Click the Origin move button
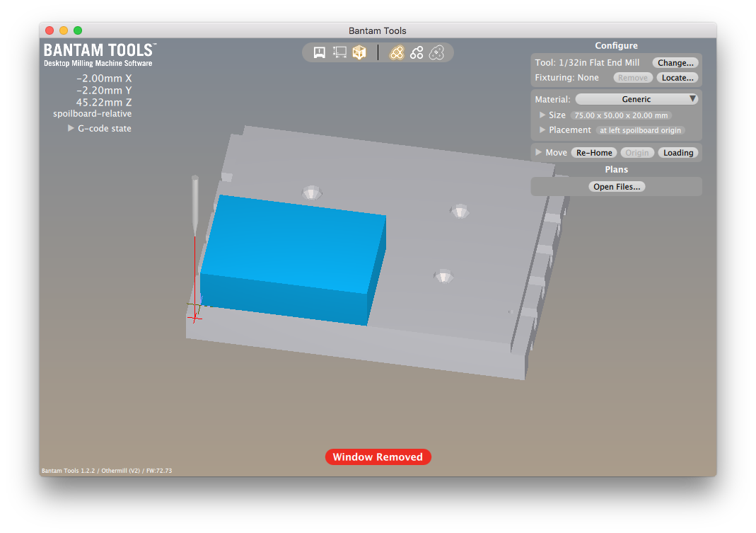The width and height of the screenshot is (756, 533). [637, 153]
